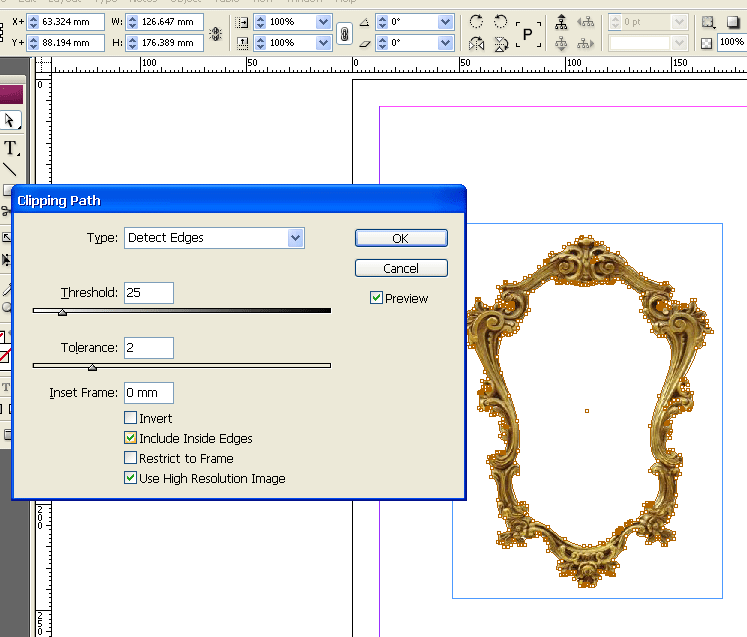The height and width of the screenshot is (637, 747).
Task: Click the Threshold slider handle
Action: tap(63, 312)
